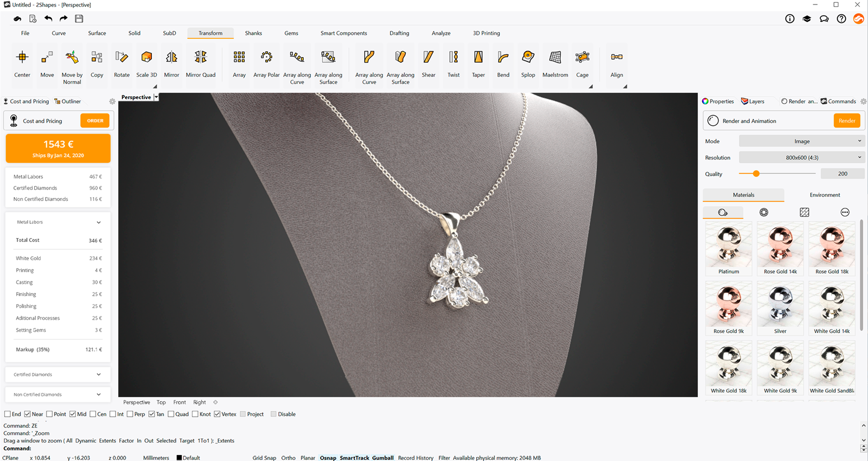
Task: Click the Array Polar tool icon
Action: 266,57
